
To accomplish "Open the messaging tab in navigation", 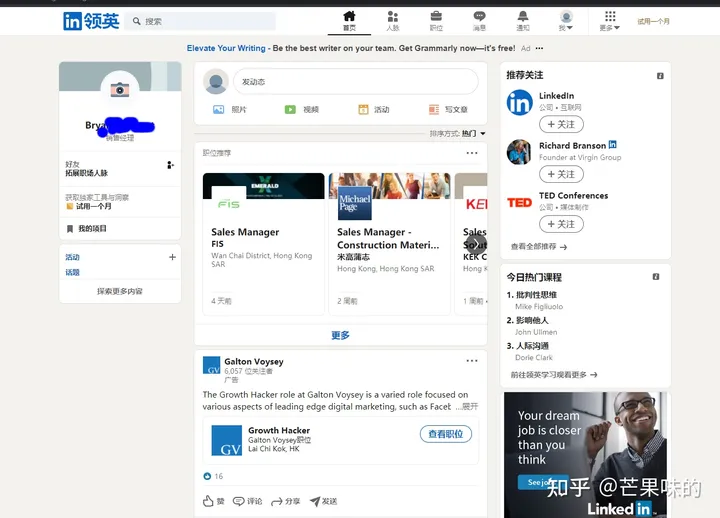I will pos(479,21).
